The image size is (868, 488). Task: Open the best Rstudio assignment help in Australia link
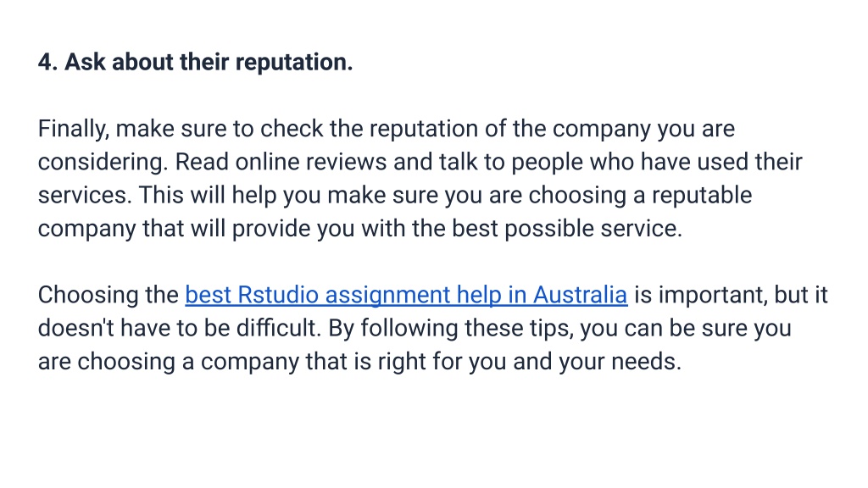click(406, 295)
